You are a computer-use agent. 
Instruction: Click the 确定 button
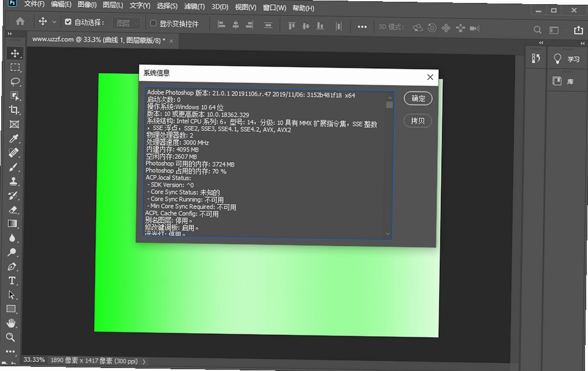point(418,99)
